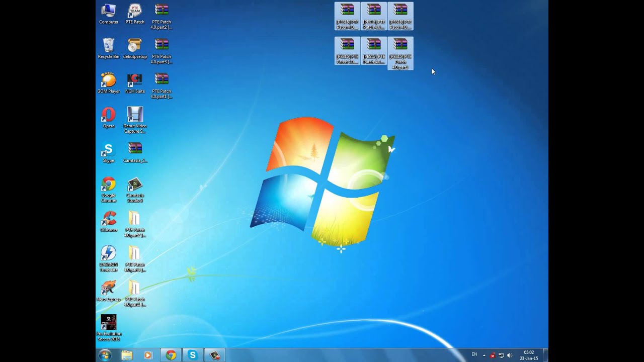Select the Skype desktop shortcut

click(x=109, y=153)
